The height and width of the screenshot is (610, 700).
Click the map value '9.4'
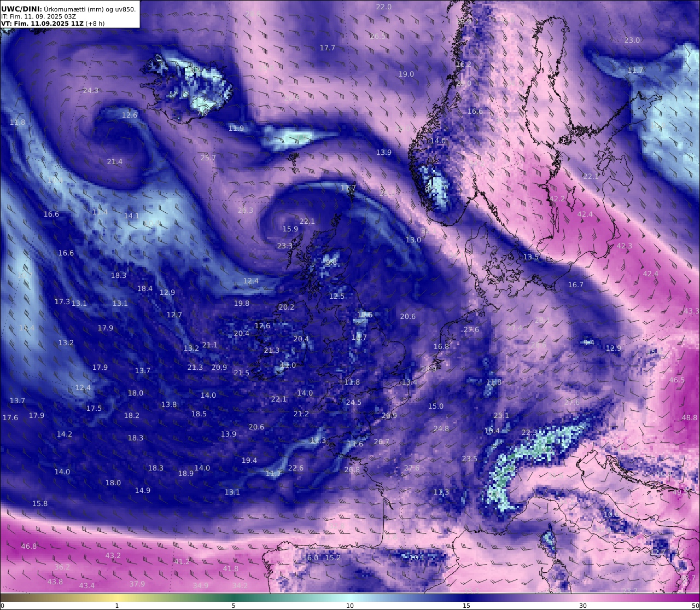tap(589, 342)
